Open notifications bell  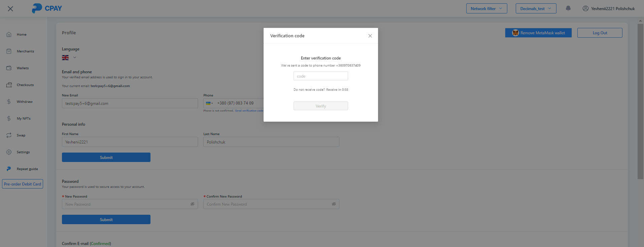568,8
